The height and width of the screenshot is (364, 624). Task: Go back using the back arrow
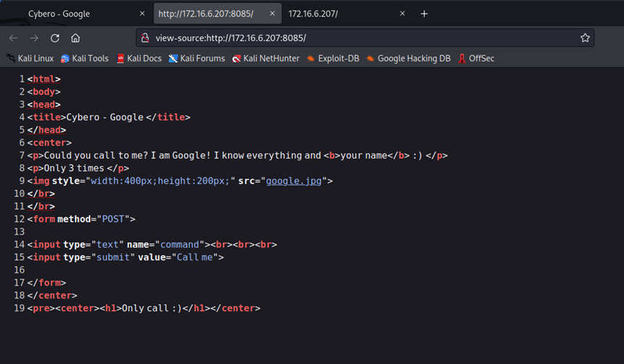[13, 38]
